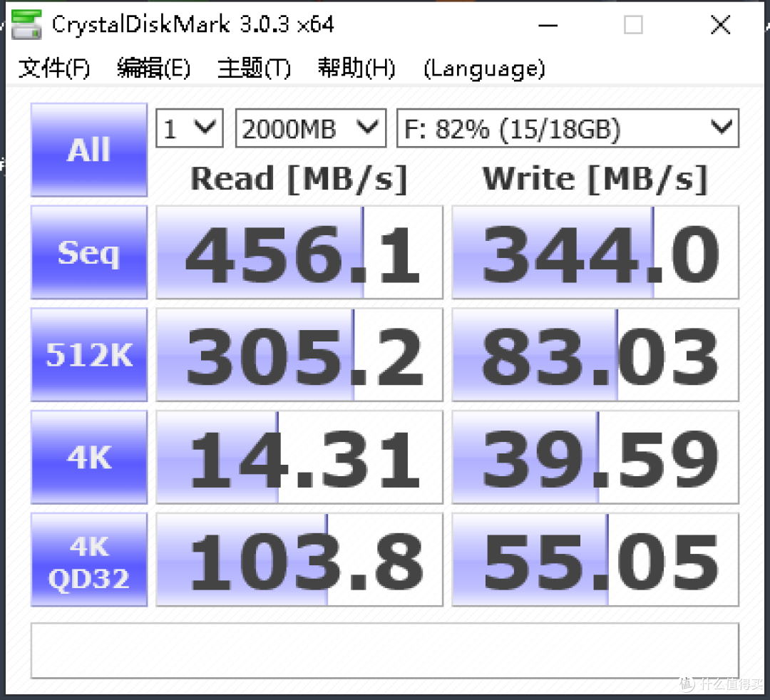Select the Seq write result 344.0
Screen dimensions: 770x700
tap(595, 252)
